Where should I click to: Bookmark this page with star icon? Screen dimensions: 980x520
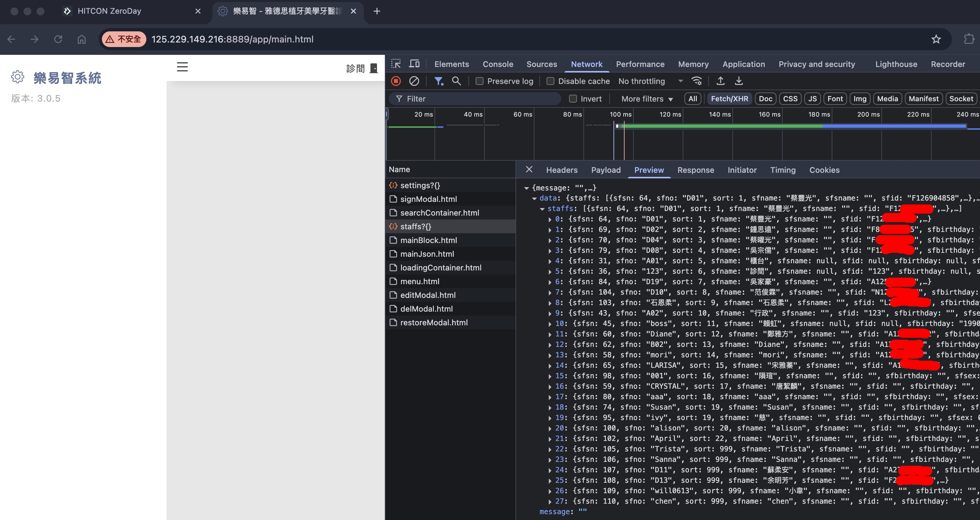click(x=936, y=39)
